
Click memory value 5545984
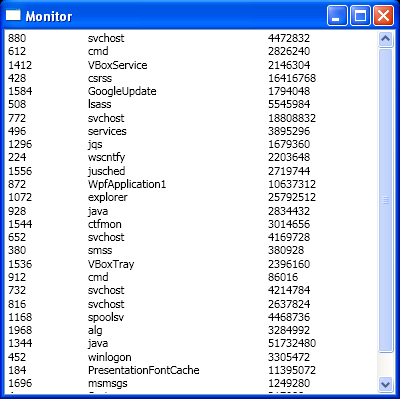pos(289,104)
